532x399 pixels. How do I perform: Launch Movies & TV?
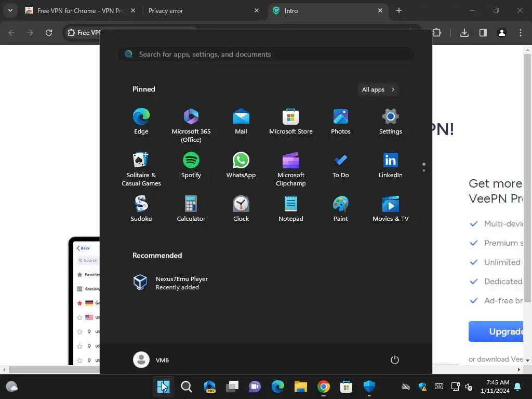[391, 209]
